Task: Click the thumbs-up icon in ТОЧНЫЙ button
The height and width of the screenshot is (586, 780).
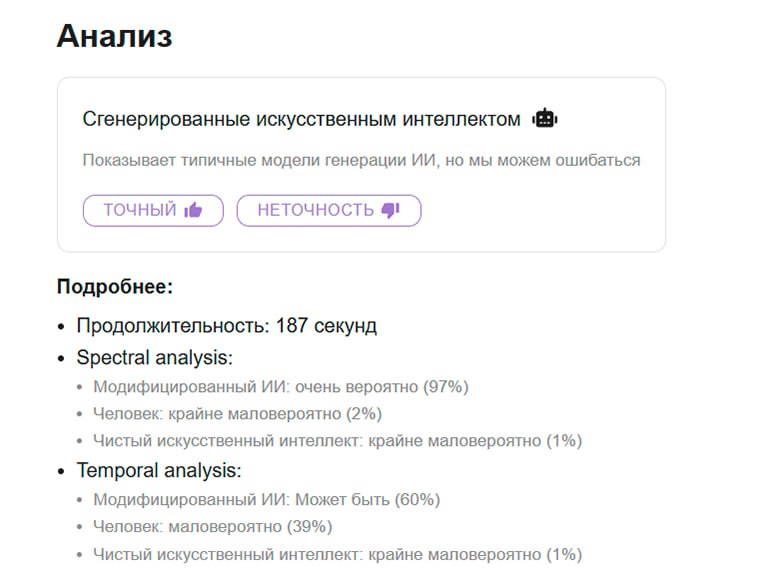Action: click(x=193, y=210)
